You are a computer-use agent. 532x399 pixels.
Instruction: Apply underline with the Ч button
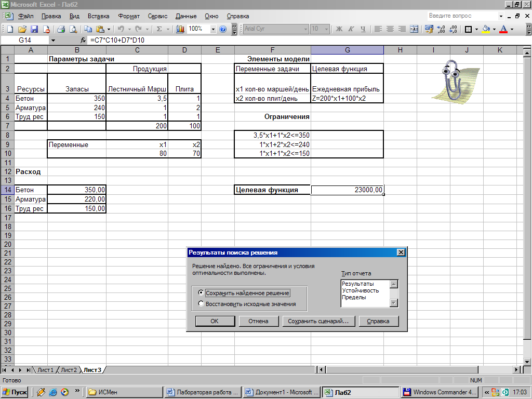pyautogui.click(x=363, y=29)
